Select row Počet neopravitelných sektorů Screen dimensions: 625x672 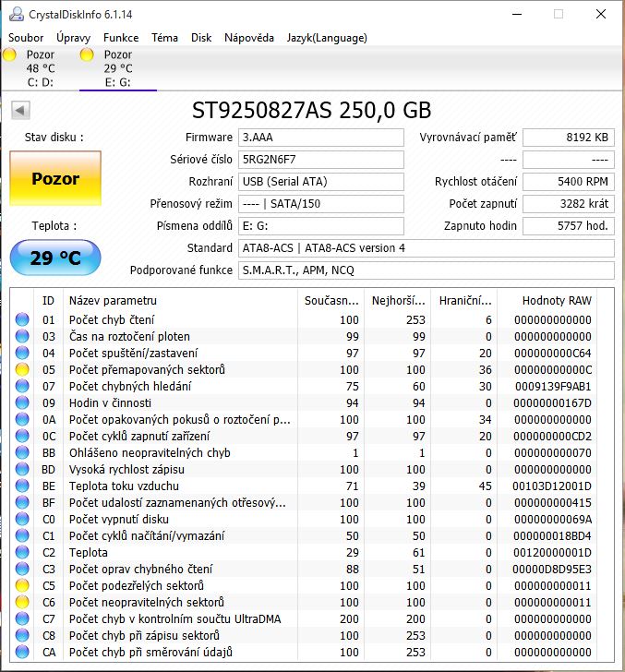304,602
